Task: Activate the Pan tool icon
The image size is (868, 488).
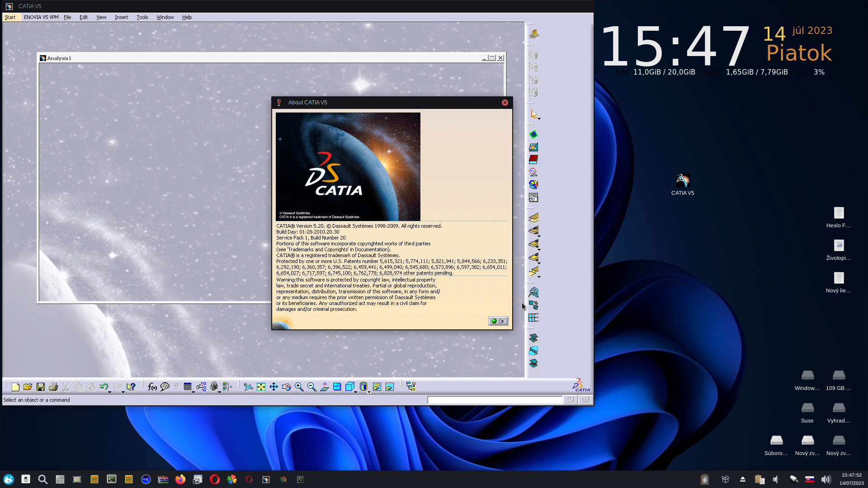Action: point(274,387)
